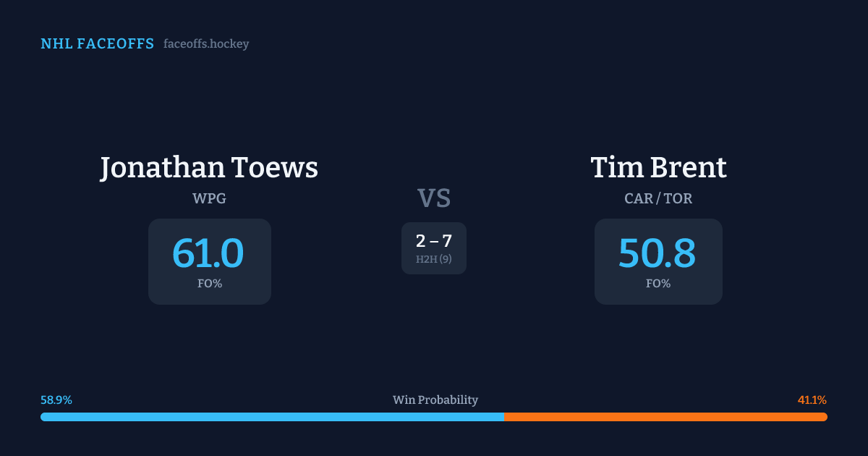Click the point where blue meets orange
The image size is (868, 456).
(x=504, y=417)
